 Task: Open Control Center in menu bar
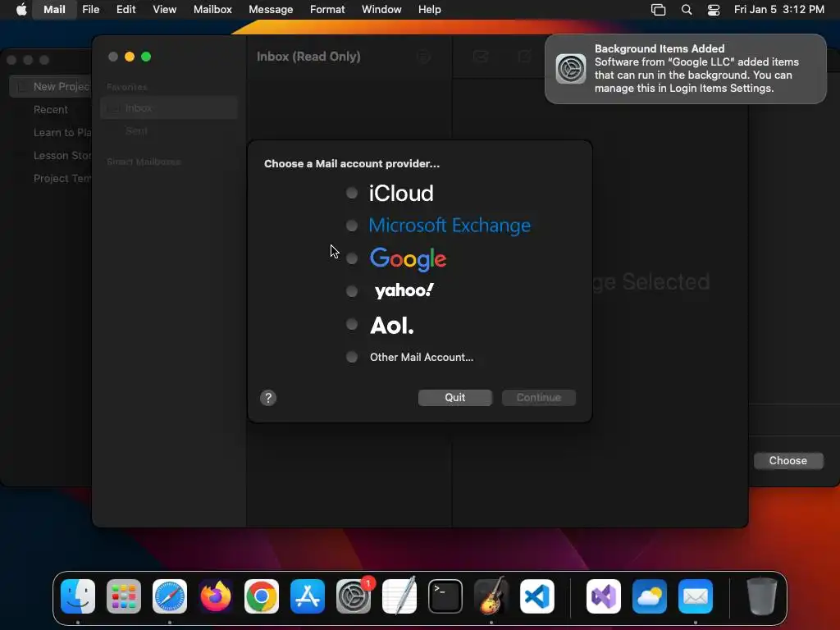pos(714,10)
